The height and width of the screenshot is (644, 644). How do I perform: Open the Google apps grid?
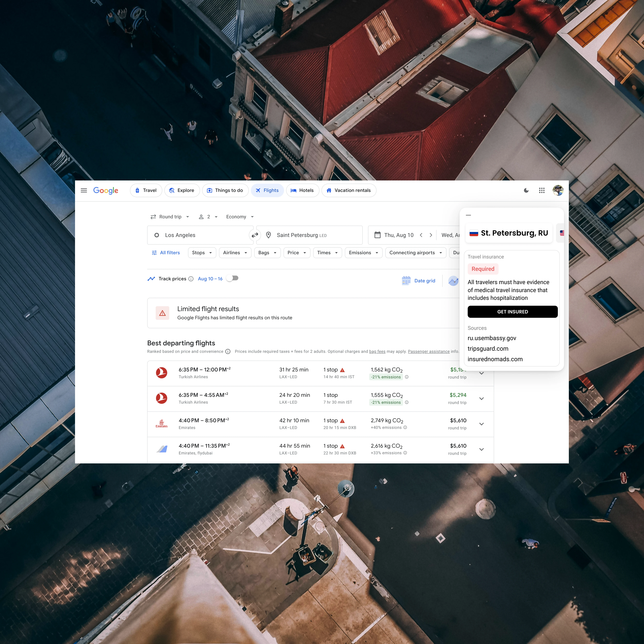click(542, 190)
